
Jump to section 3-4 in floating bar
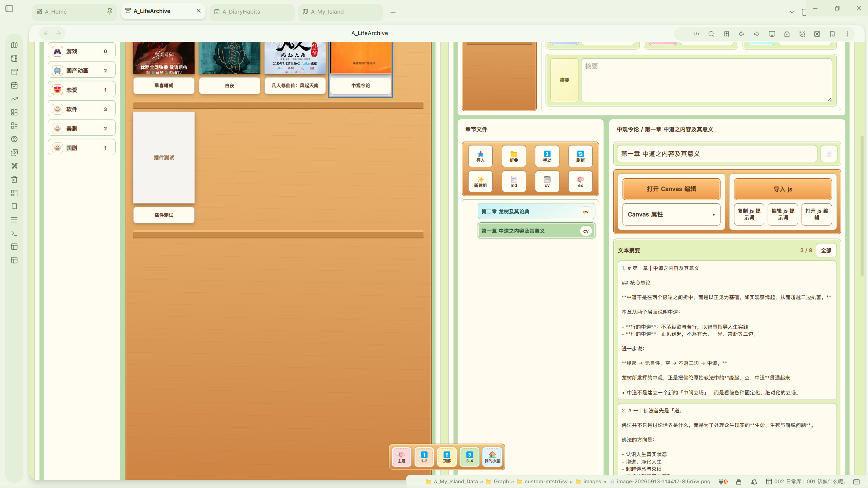[x=469, y=457]
